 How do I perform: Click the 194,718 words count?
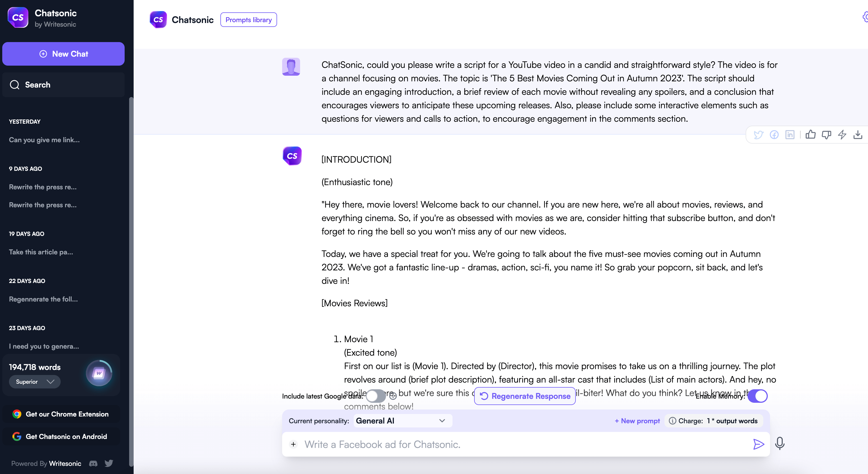click(x=35, y=367)
